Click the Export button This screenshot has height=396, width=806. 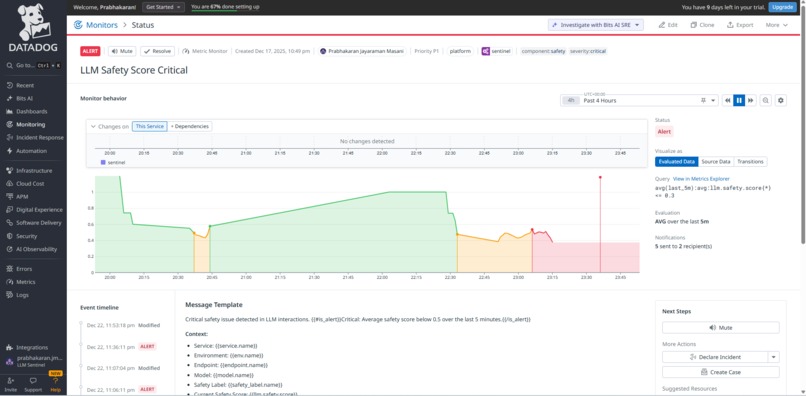[740, 25]
